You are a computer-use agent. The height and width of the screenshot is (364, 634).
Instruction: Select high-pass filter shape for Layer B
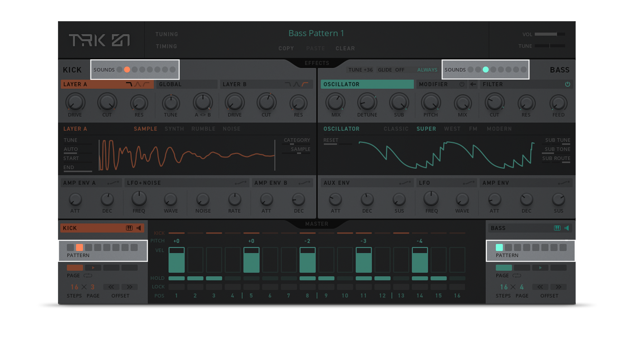coord(305,84)
